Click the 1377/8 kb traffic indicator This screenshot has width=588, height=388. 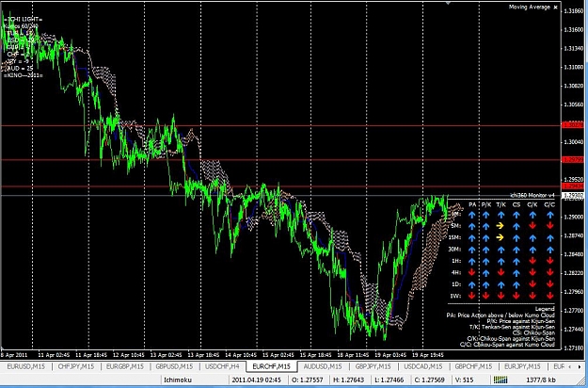541,380
